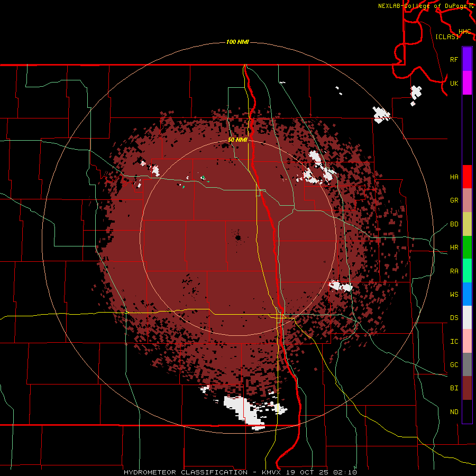Click the HR legend label
Image resolution: width=476 pixels, height=476 pixels.
pos(454,248)
